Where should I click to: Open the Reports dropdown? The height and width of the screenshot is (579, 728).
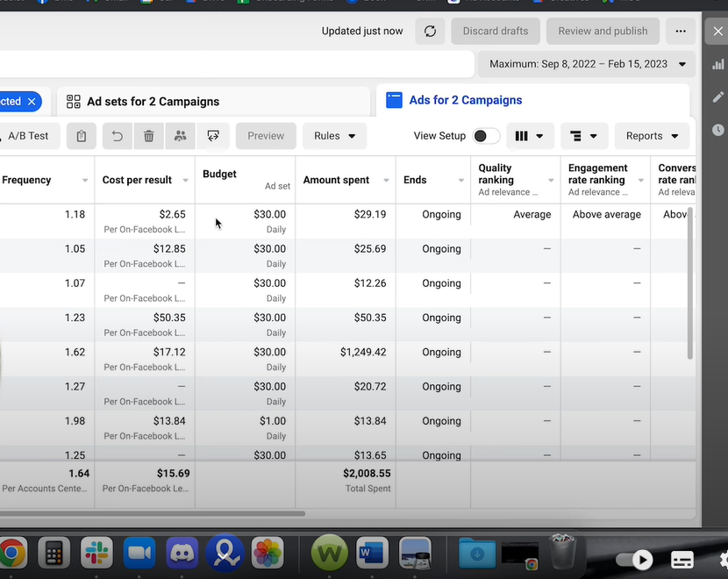[652, 136]
